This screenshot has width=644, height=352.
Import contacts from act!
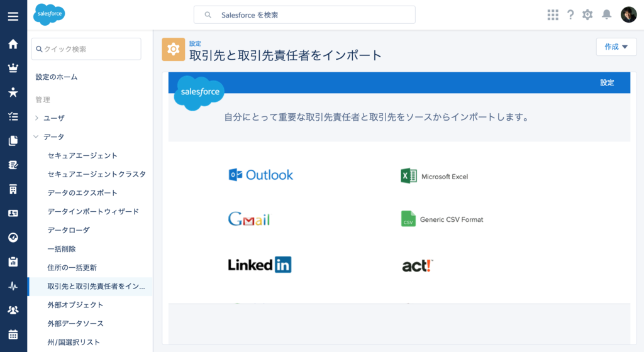click(418, 266)
